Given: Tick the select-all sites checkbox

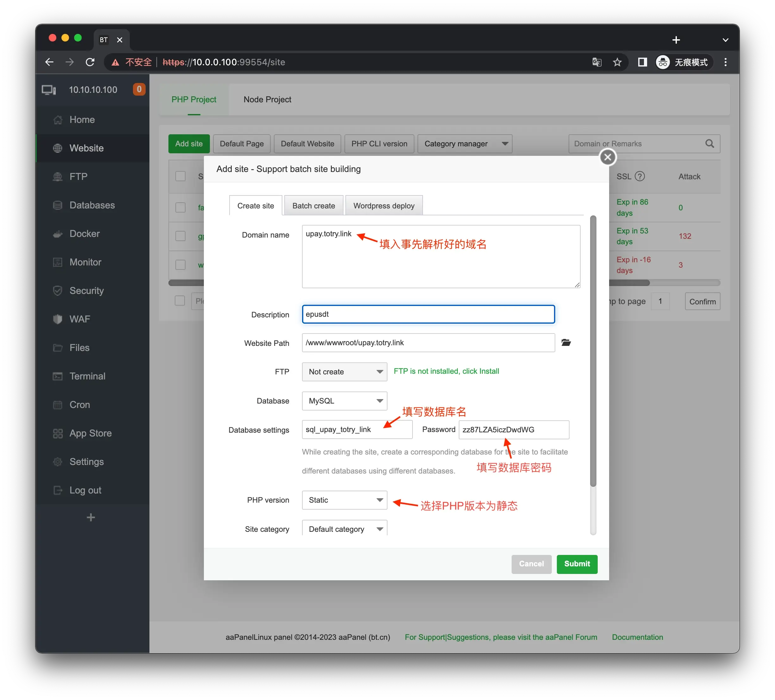Looking at the screenshot, I should 180,176.
